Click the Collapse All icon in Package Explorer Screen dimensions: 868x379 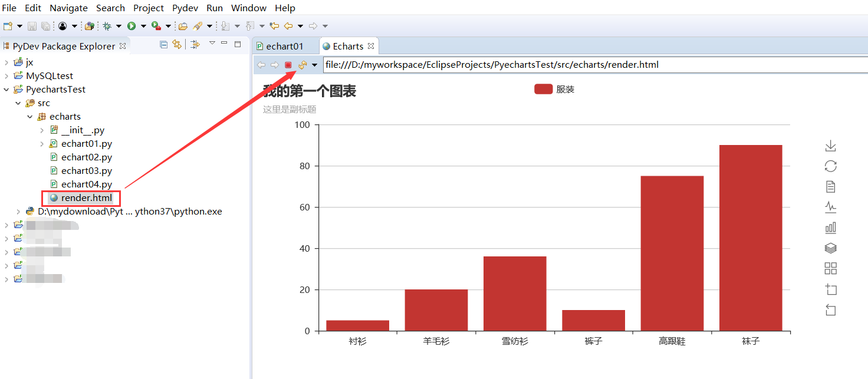click(x=163, y=45)
